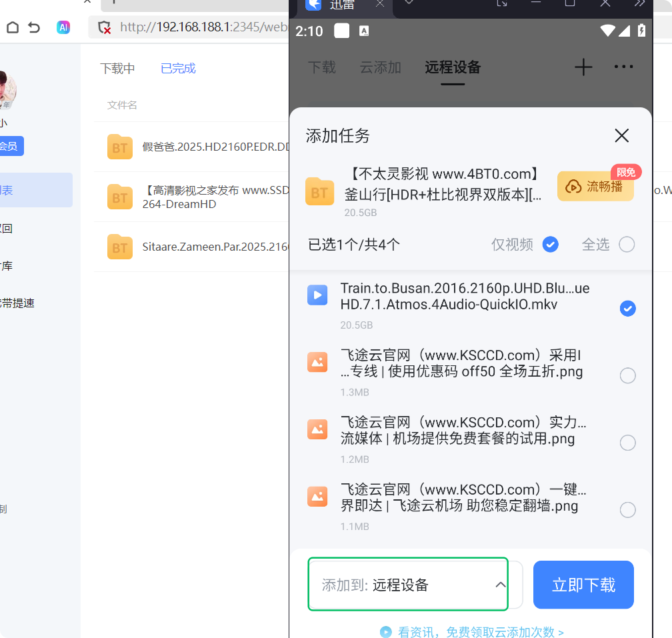Click the battery charging status icon
This screenshot has width=672, height=638.
(641, 31)
